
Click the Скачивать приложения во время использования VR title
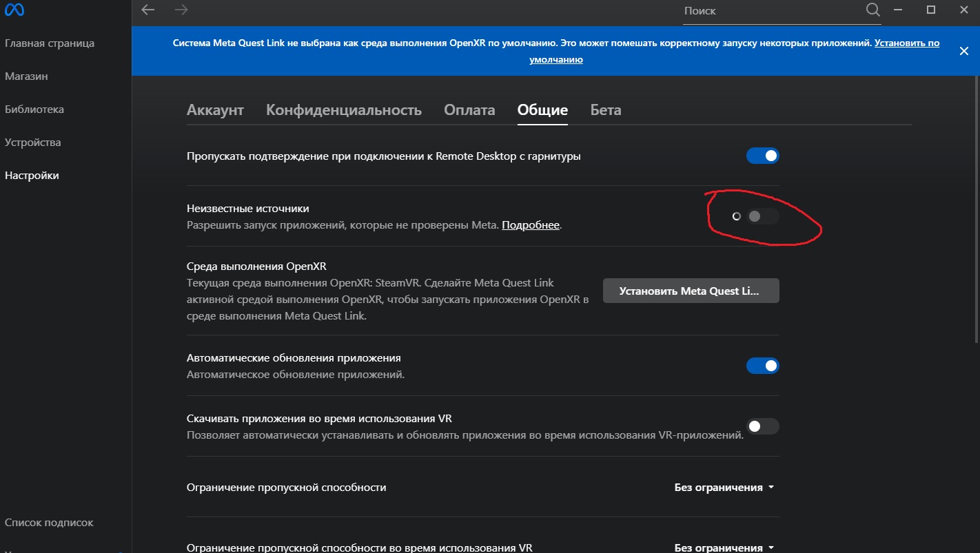pyautogui.click(x=319, y=419)
